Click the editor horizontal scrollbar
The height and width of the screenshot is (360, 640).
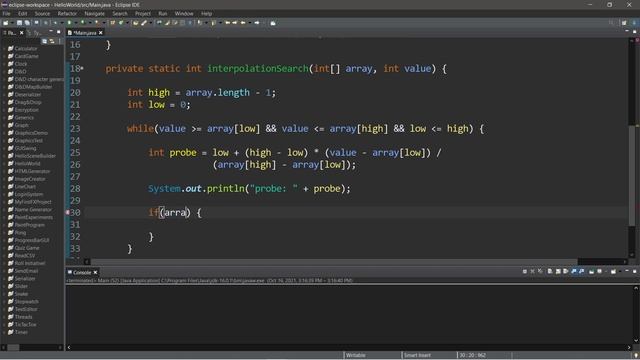click(334, 262)
